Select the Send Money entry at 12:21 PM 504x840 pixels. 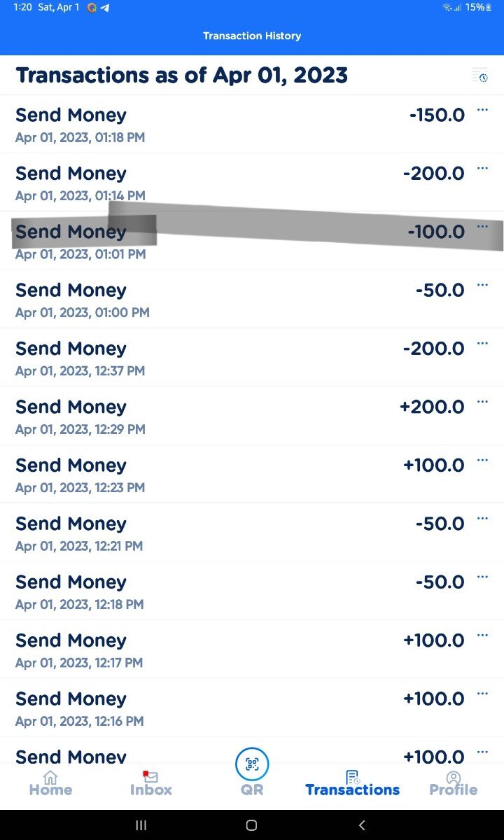(x=210, y=533)
